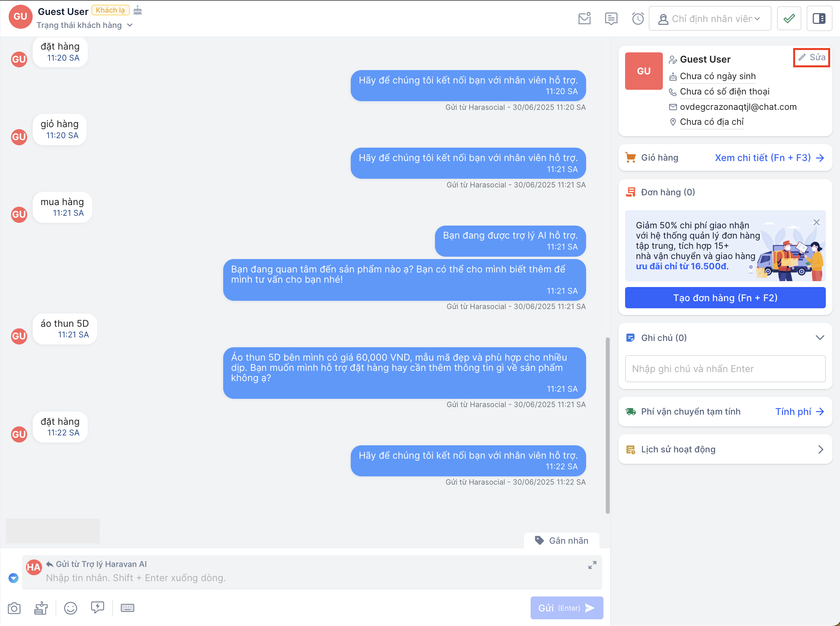This screenshot has width=840, height=626.
Task: Open the emoji smiley picker
Action: 70,608
